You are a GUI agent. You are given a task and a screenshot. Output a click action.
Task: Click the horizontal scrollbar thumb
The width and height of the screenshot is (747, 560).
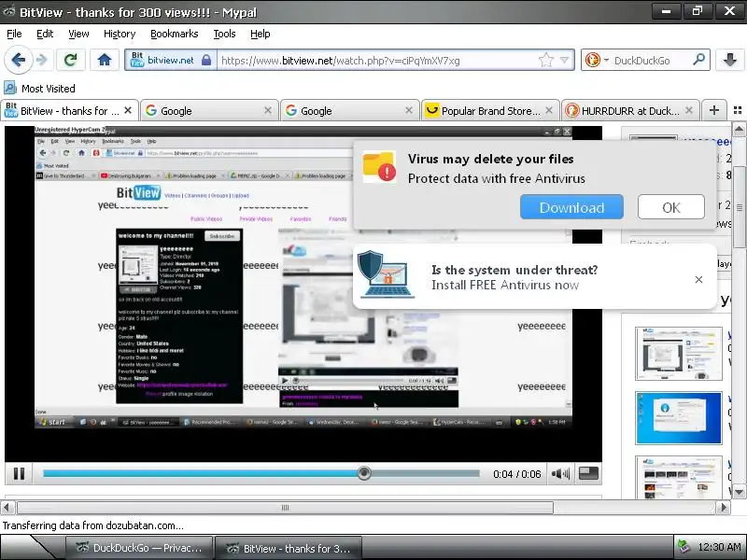pos(285,508)
